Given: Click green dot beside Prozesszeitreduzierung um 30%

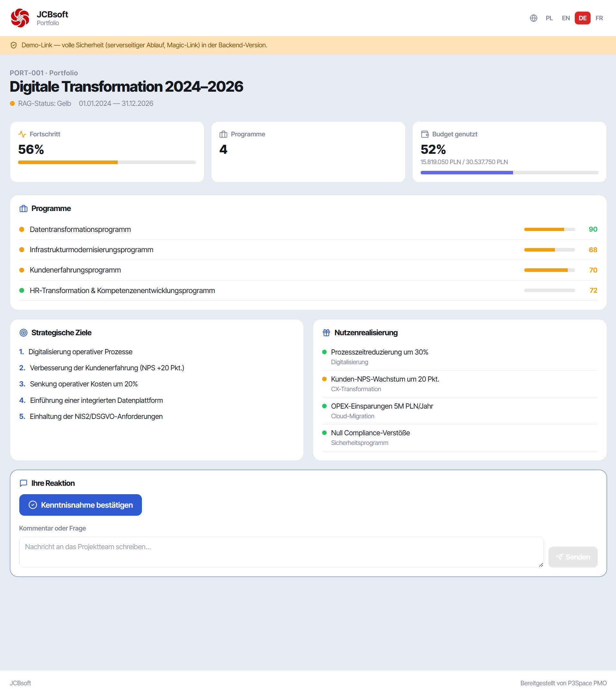Looking at the screenshot, I should pyautogui.click(x=324, y=352).
